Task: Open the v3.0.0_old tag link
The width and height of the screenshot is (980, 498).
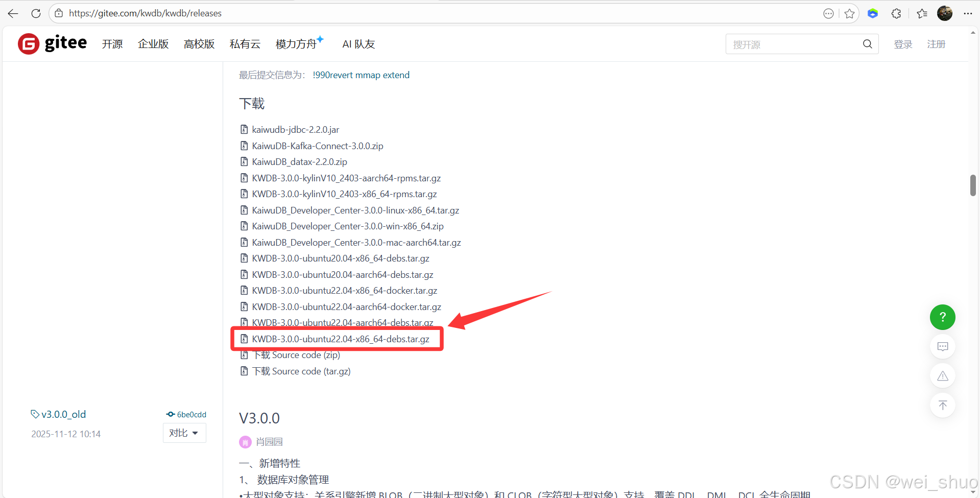Action: (64, 414)
